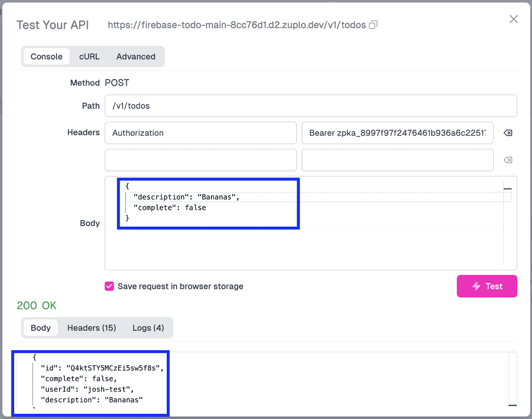Copy the API endpoint URL
This screenshot has width=532, height=419.
(x=373, y=25)
